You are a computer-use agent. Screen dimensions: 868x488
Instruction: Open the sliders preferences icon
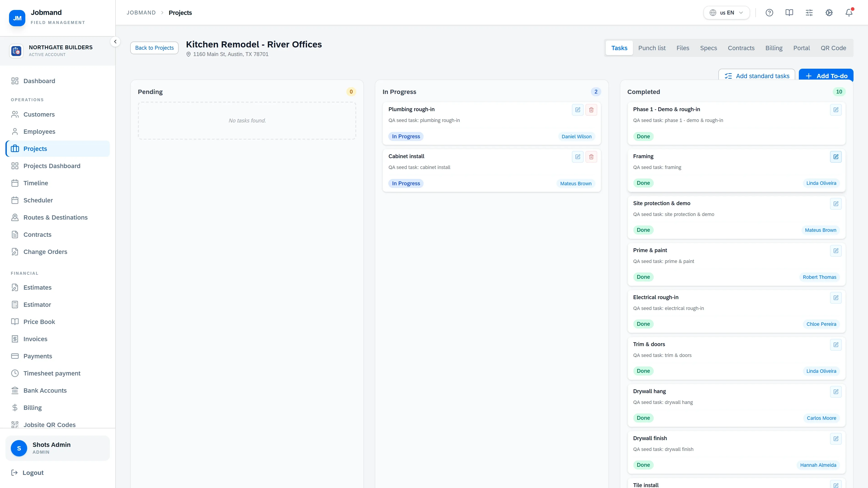(809, 13)
